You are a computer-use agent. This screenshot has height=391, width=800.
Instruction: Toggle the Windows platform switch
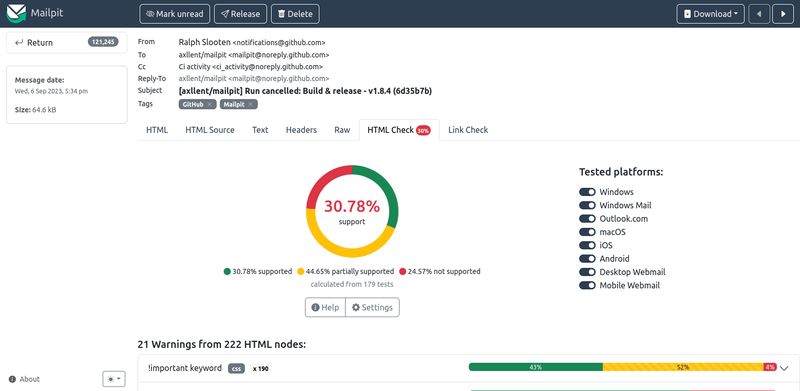[587, 192]
